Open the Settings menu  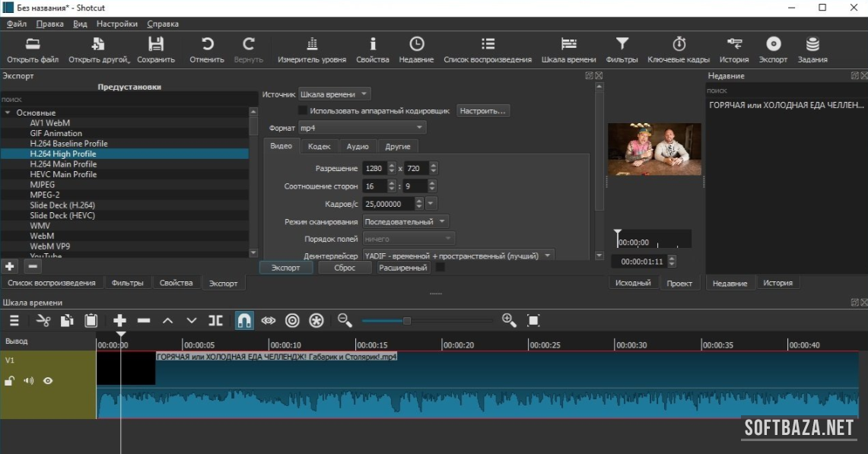(117, 24)
